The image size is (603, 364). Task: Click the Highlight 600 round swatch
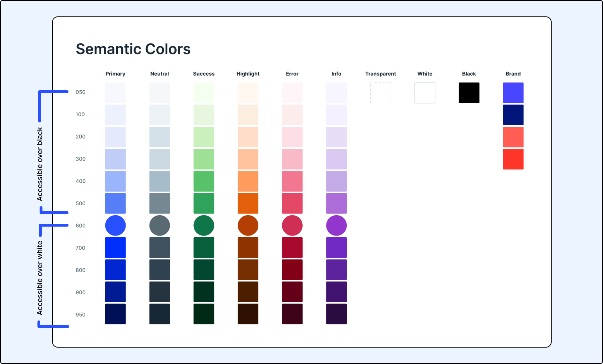point(248,225)
